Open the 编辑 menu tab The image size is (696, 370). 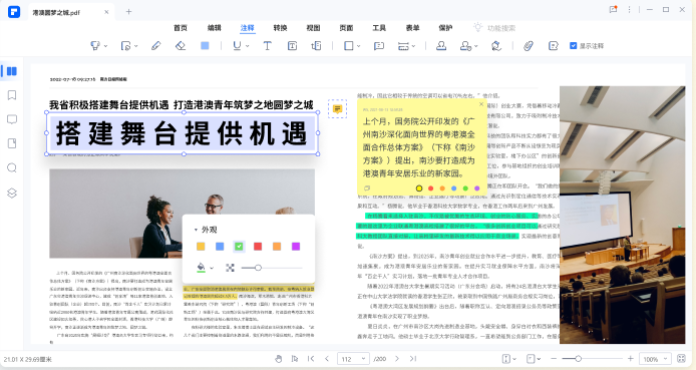(214, 28)
